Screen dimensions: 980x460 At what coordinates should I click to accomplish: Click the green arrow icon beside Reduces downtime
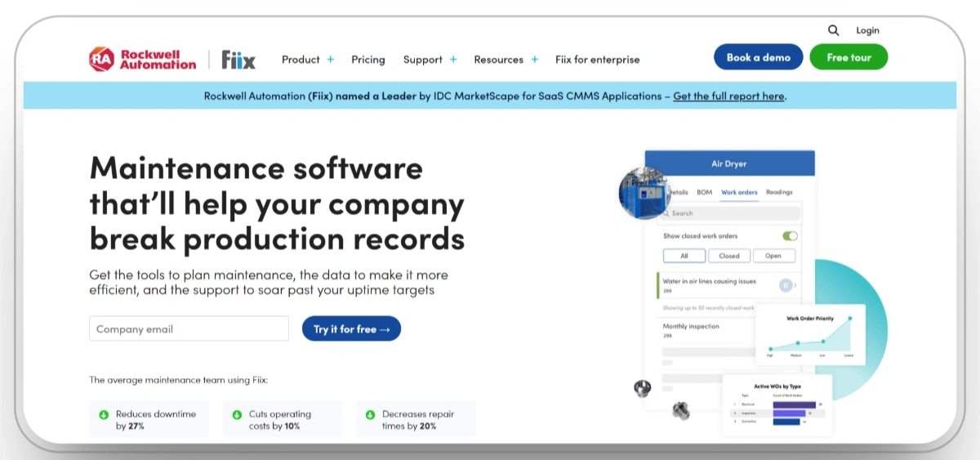(104, 414)
